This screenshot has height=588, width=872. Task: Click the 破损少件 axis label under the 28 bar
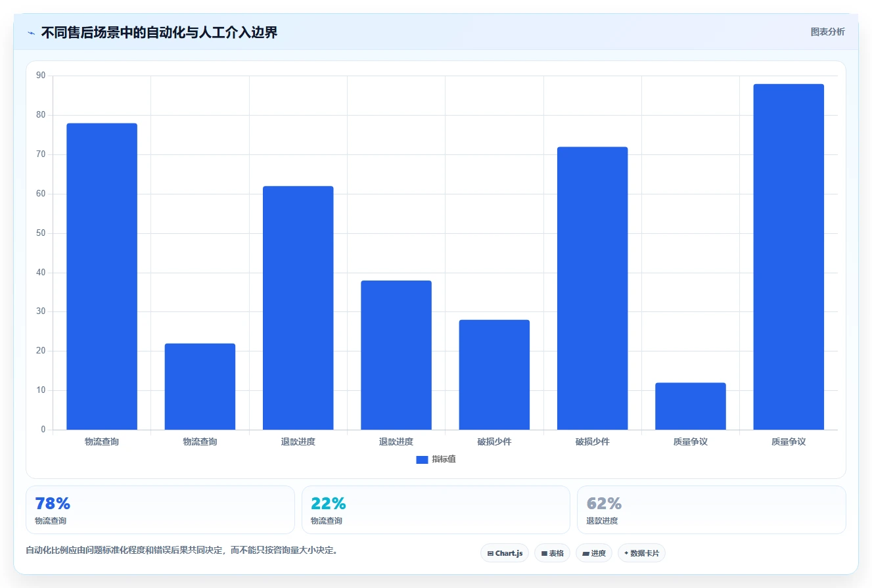[x=494, y=442]
